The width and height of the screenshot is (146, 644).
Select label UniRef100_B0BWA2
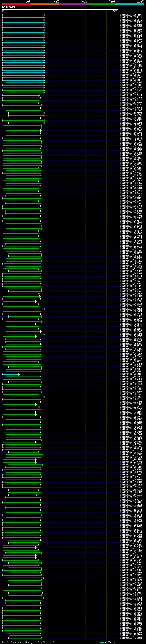click(131, 610)
